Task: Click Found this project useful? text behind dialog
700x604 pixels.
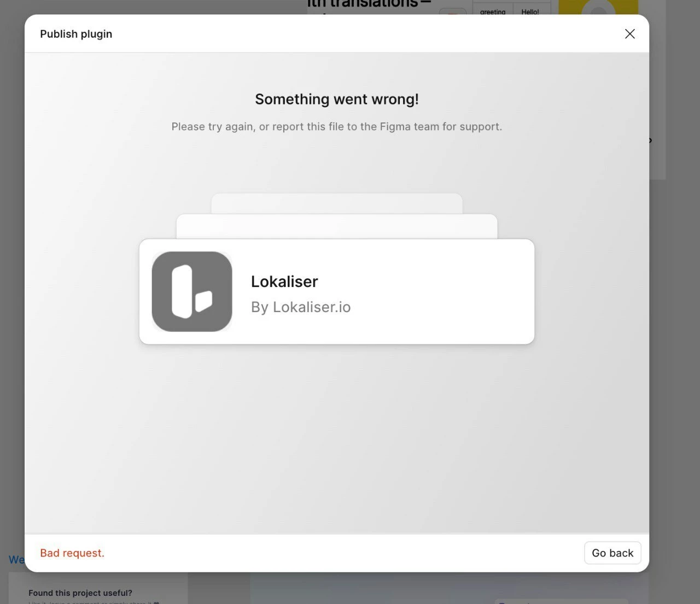Action: click(80, 593)
